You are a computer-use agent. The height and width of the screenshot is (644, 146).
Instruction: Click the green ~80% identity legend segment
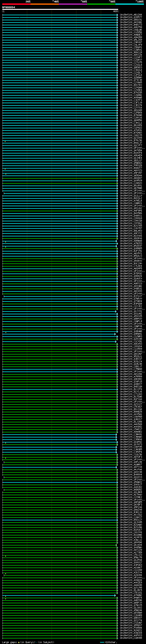tap(101, 4)
